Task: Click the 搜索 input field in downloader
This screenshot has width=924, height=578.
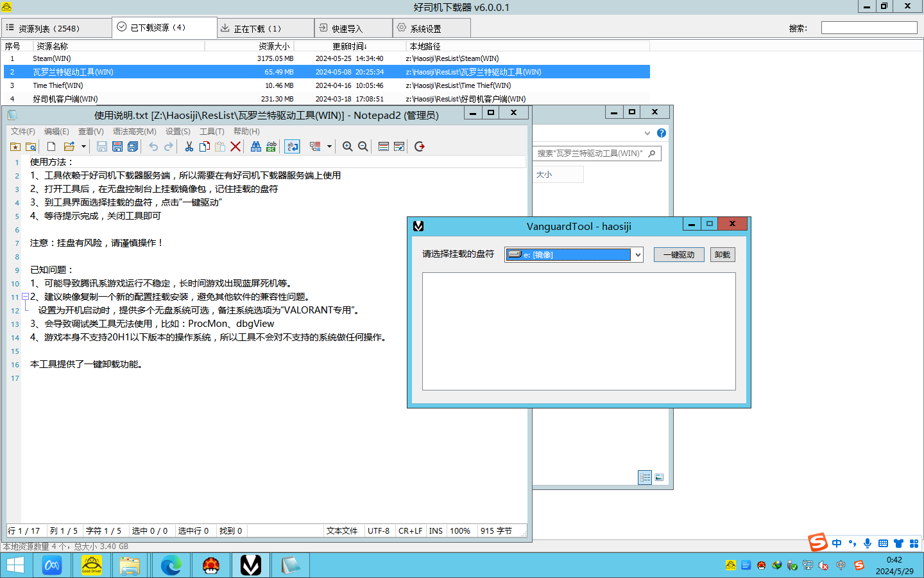Action: (x=869, y=28)
